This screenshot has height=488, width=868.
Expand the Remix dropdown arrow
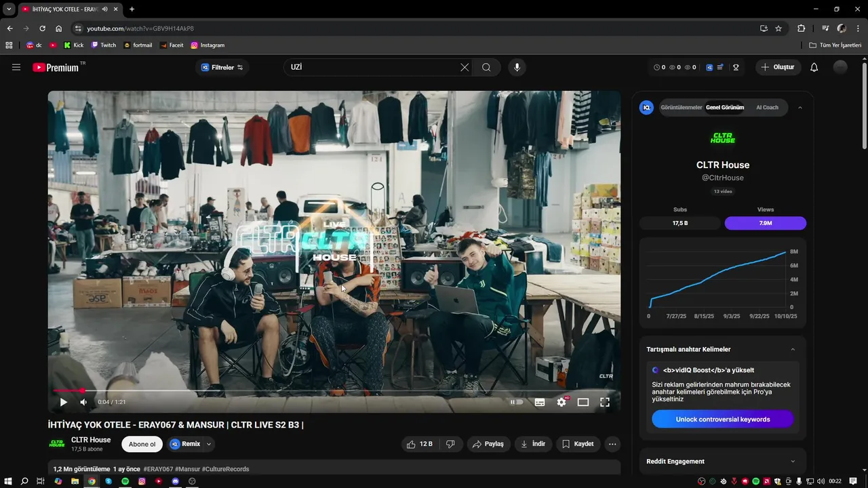(x=209, y=444)
